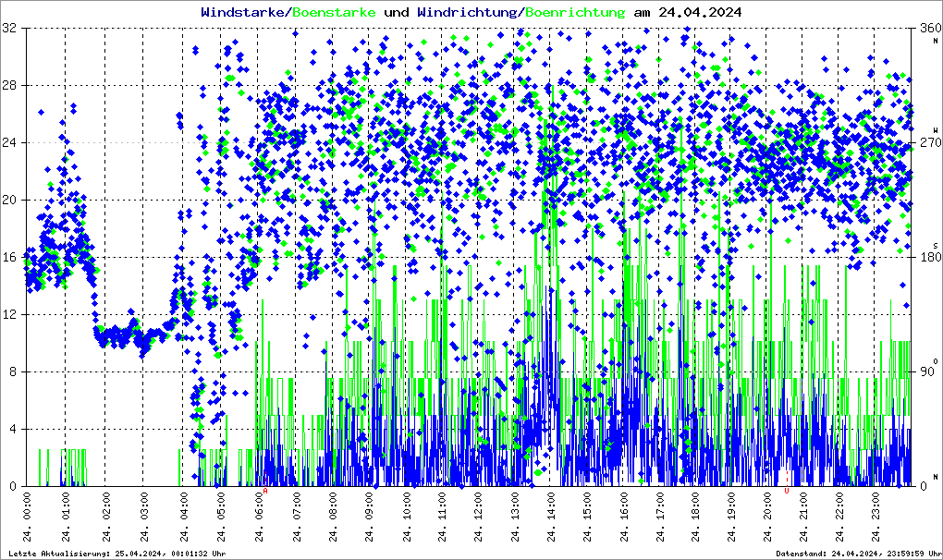Click the time axis label 11:00
Viewport: 943px width, 560px height.
pyautogui.click(x=443, y=517)
